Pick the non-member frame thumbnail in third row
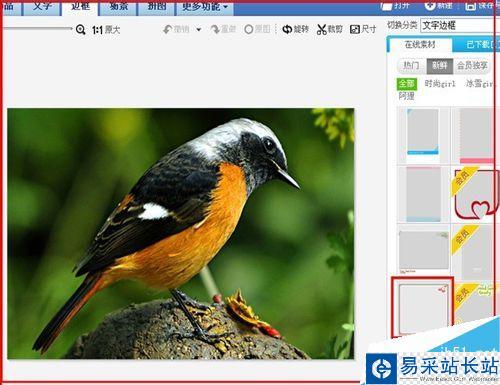The image size is (500, 385). (x=424, y=252)
